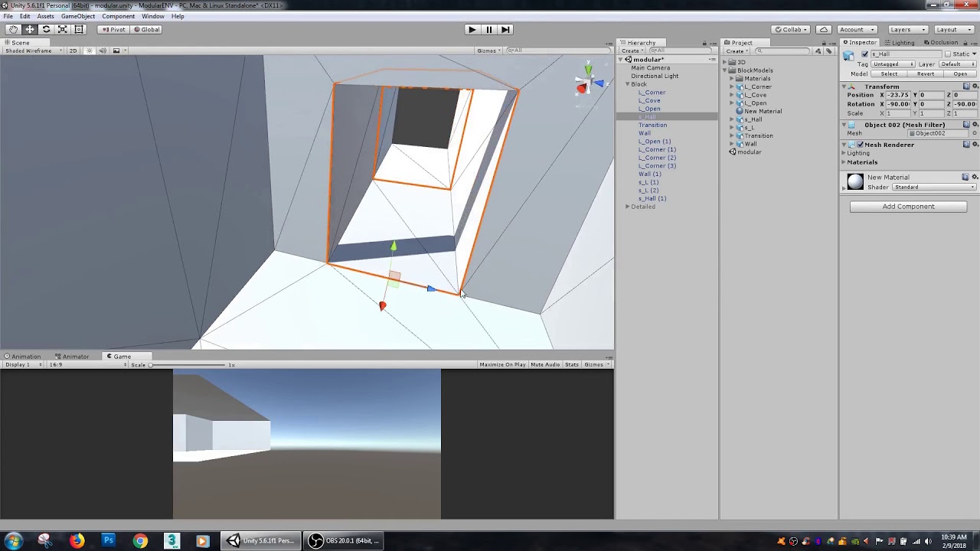Select L_Cove in the Hierarchy
The image size is (980, 551).
[x=649, y=100]
